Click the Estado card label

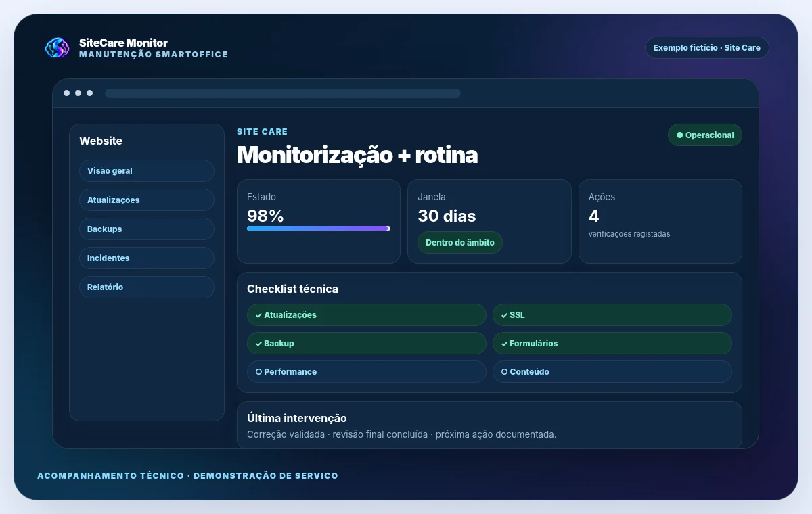[261, 197]
